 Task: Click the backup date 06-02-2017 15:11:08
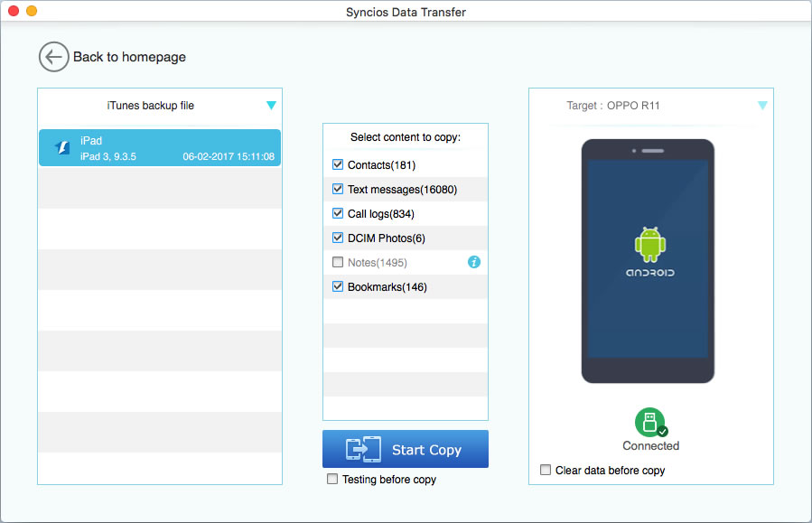pos(229,156)
